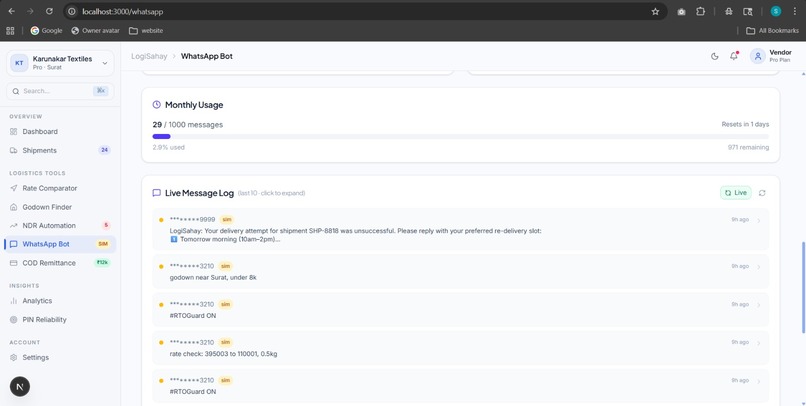Open All Bookmarks folder
806x406 pixels.
click(x=772, y=31)
